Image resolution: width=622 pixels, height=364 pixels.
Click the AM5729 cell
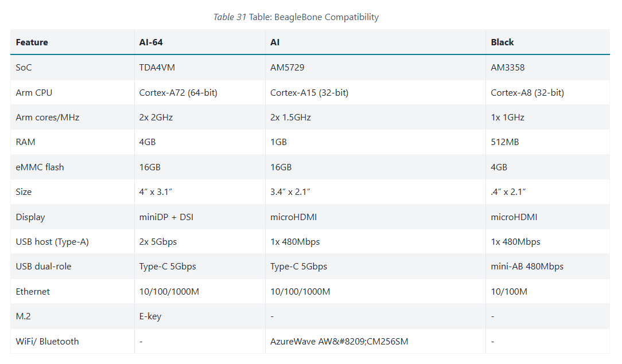pyautogui.click(x=287, y=68)
